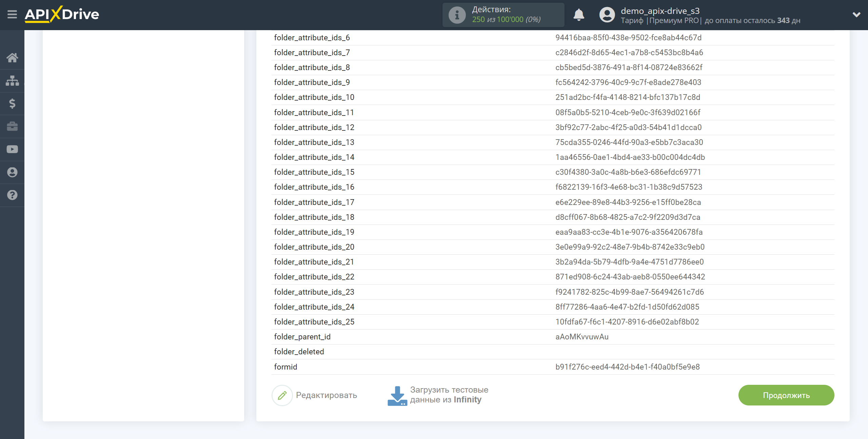Screen dimensions: 868x439
Task: Select the folder_attribute_ids_14 field name
Action: (314, 157)
